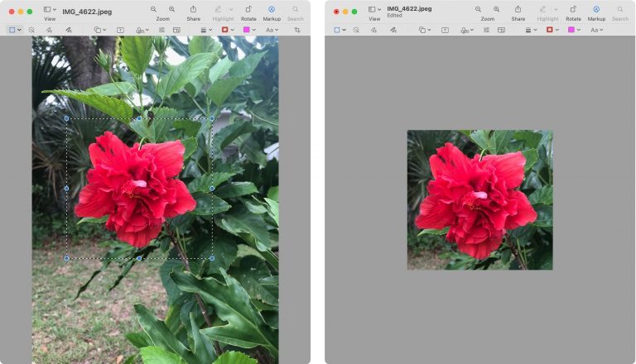Screen dimensions: 636x364
Task: Click the bottom-middle handle of the selection
Action: tap(139, 258)
